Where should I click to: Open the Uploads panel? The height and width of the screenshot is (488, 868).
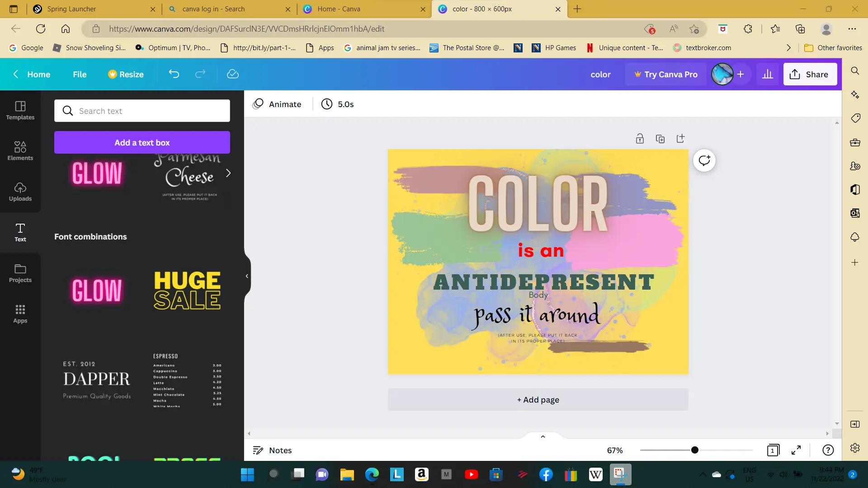(20, 192)
